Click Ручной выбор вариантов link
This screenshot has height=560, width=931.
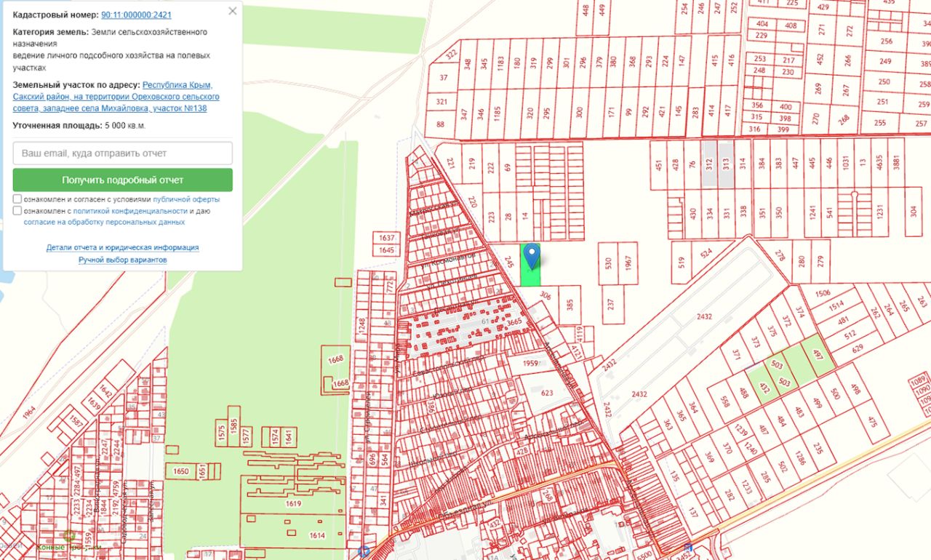122,260
